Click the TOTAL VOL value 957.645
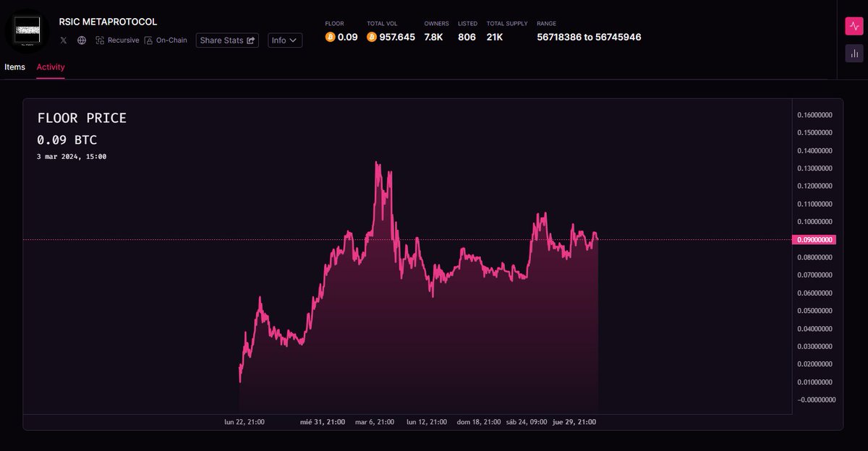Viewport: 868px width, 451px height. pyautogui.click(x=397, y=37)
